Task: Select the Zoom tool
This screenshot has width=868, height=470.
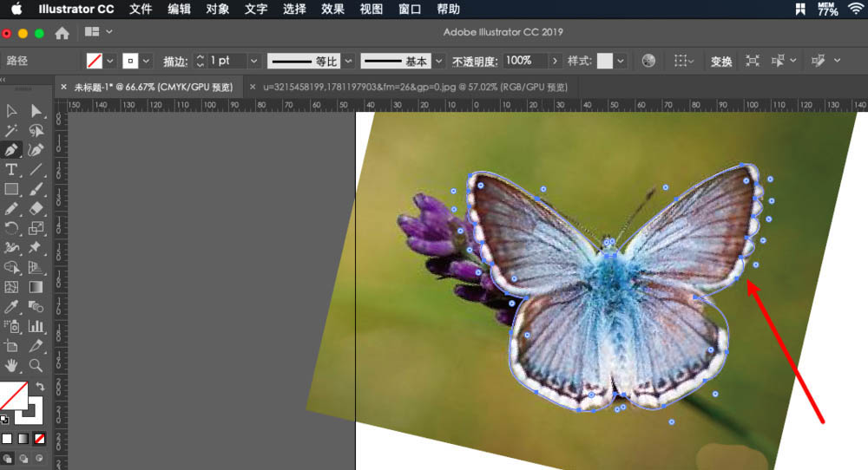Action: pos(36,365)
